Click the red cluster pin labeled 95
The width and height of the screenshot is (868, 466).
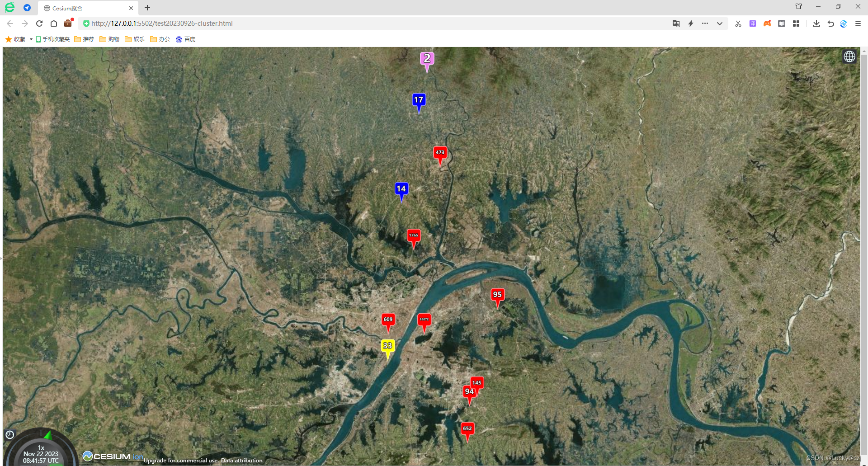(497, 298)
